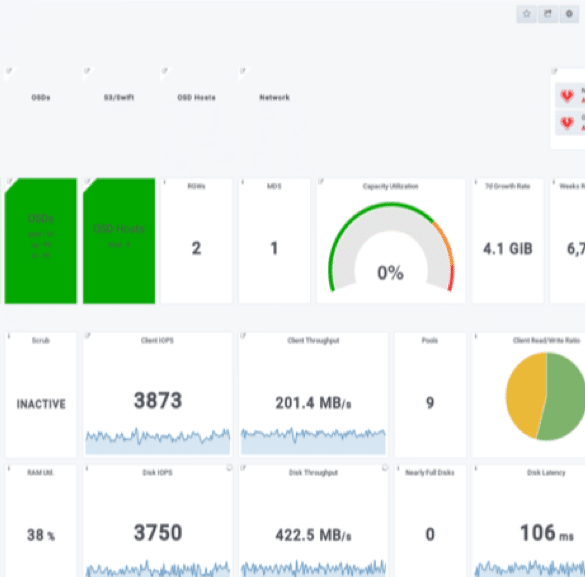The width and height of the screenshot is (585, 577).
Task: Show info icon on 7d Growth Rate panel
Action: [x=476, y=182]
